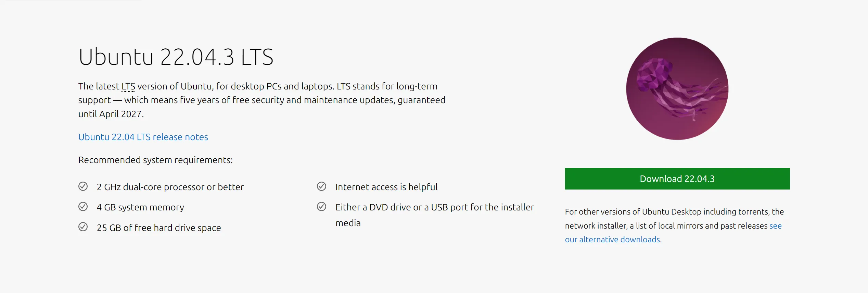Click the Download 22.04.3 button
Image resolution: width=868 pixels, height=293 pixels.
click(x=677, y=179)
